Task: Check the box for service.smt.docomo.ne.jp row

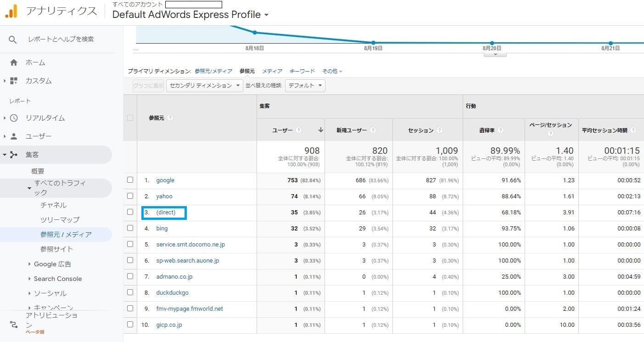Action: pos(130,244)
